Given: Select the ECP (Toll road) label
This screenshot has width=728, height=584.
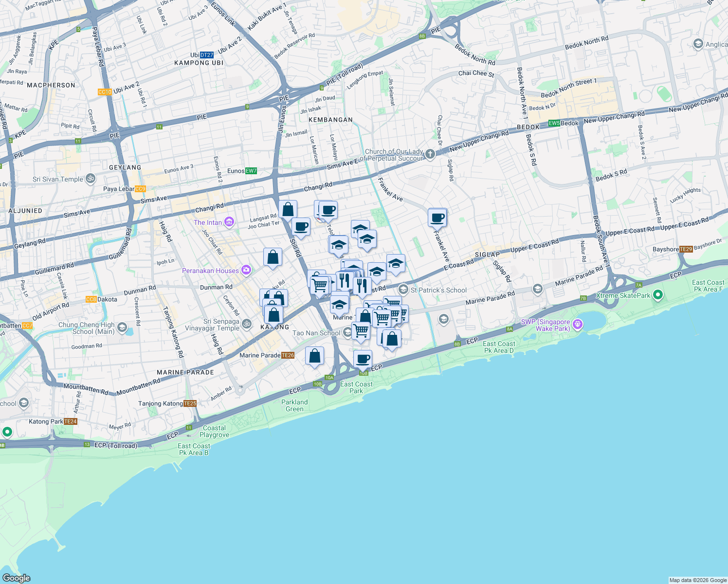Looking at the screenshot, I should 116,445.
